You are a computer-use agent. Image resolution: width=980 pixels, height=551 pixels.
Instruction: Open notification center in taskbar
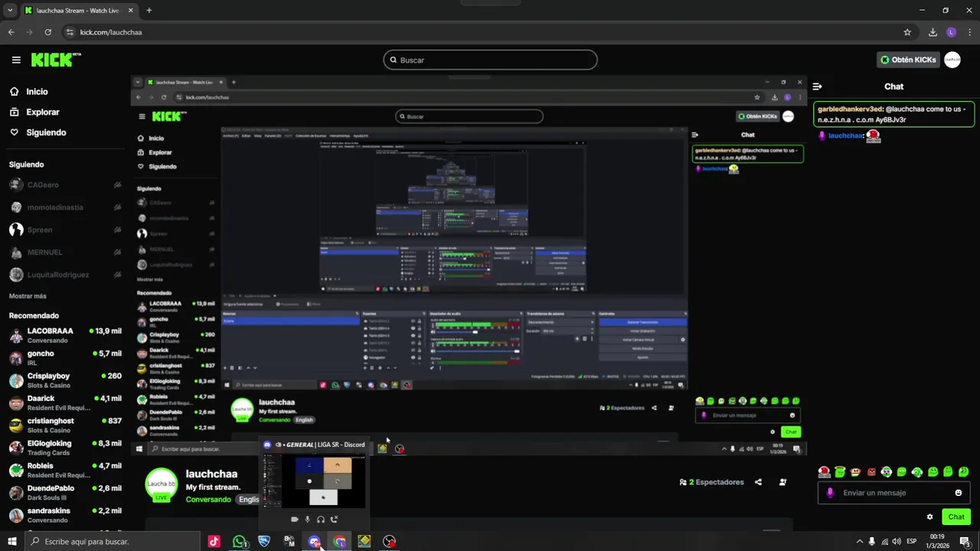click(965, 541)
